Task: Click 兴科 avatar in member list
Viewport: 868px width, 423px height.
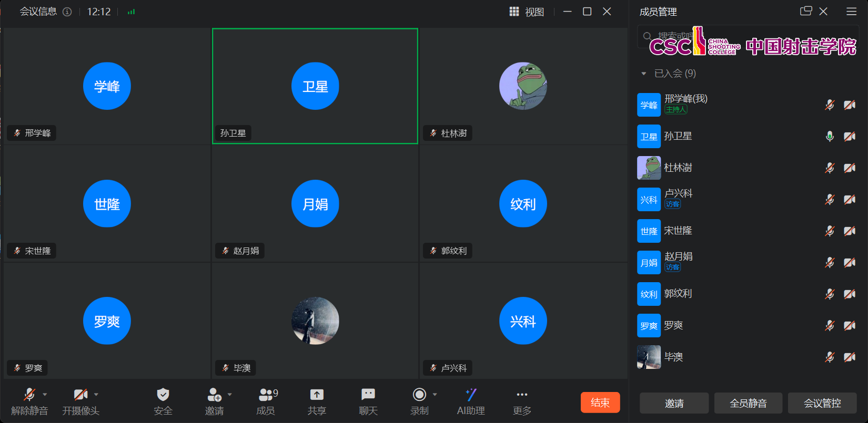Action: 649,199
